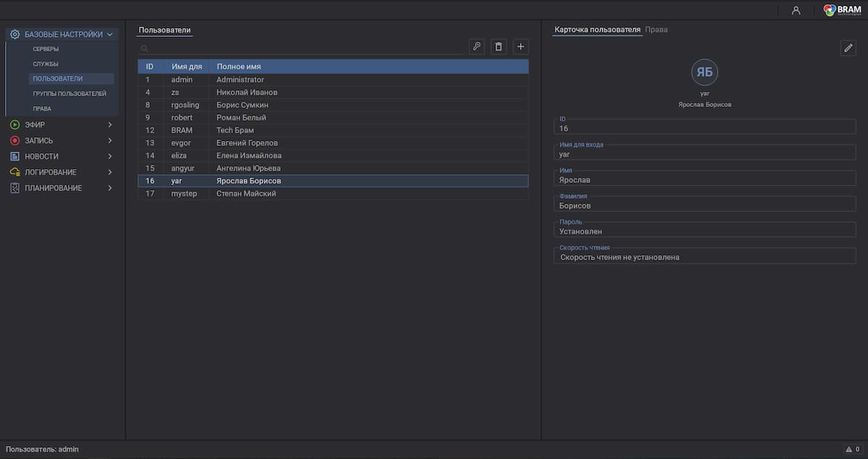Delete selected user with trash icon

pos(498,46)
